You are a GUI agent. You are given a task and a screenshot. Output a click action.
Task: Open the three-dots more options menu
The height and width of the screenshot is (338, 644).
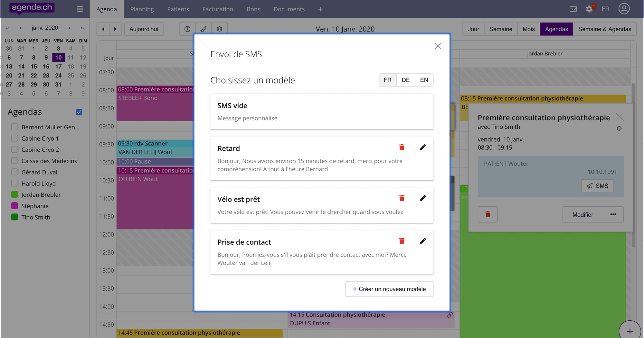(613, 214)
